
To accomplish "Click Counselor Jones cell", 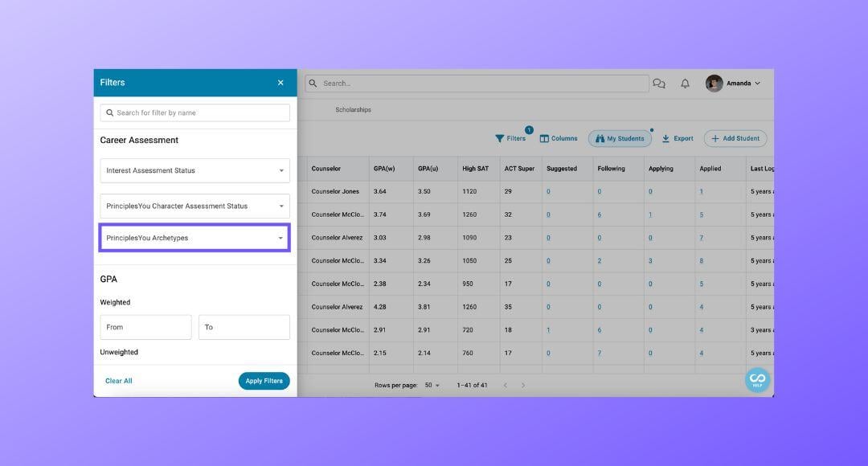I will tap(335, 191).
